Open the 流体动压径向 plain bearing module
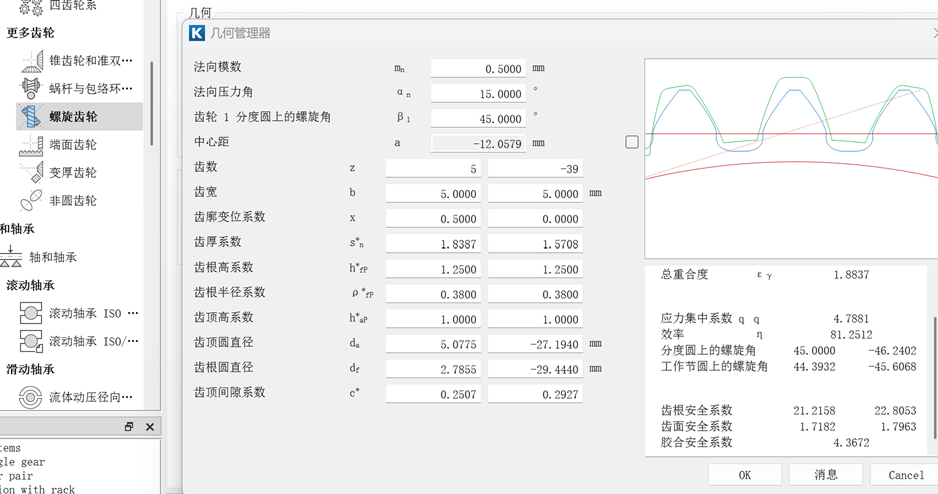Screen dimensions: 938x494 pos(31,397)
